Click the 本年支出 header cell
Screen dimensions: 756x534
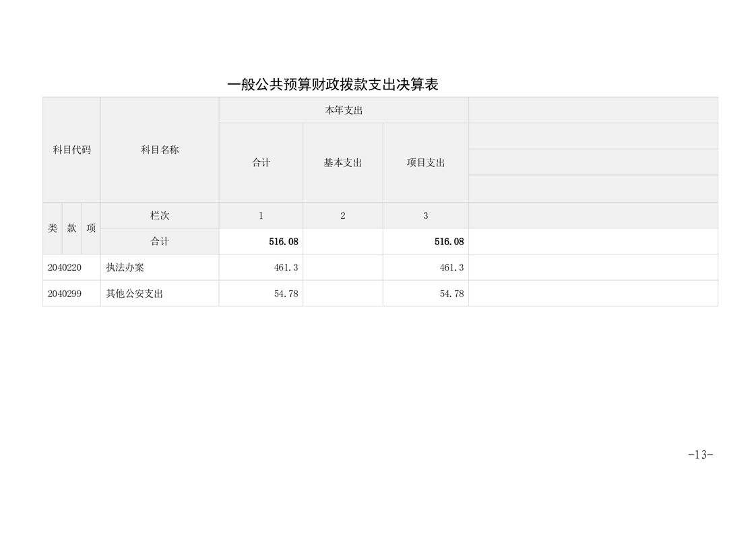[x=344, y=110]
